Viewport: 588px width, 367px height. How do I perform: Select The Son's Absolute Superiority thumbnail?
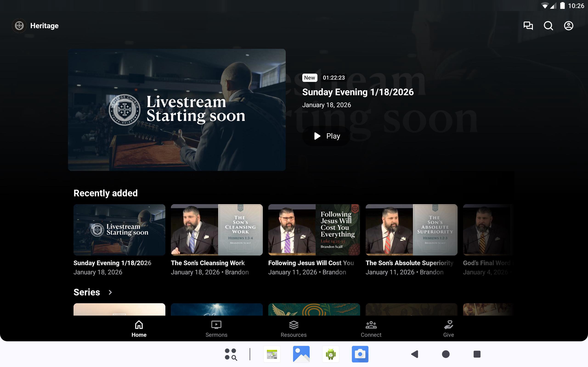(411, 230)
